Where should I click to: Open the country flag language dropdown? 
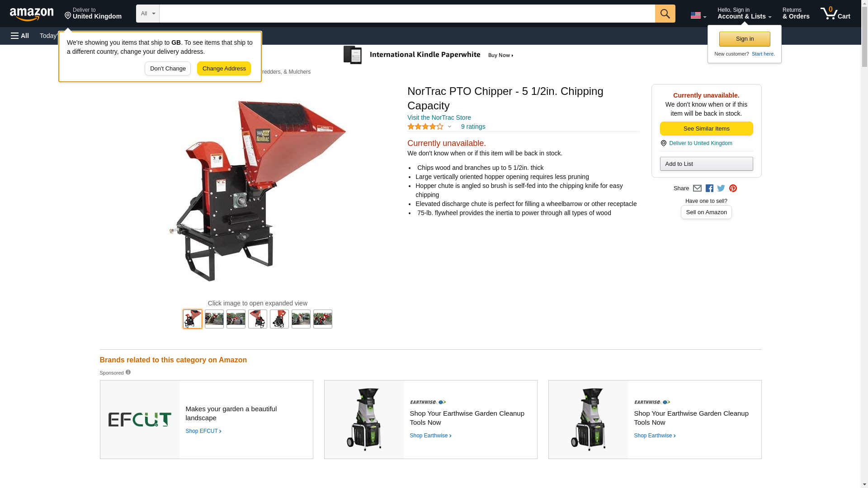698,16
